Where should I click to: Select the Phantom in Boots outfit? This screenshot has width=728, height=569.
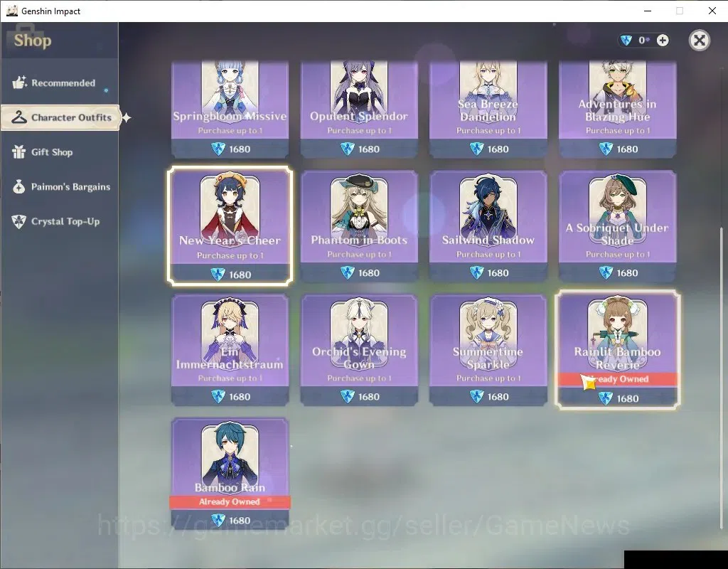[359, 225]
